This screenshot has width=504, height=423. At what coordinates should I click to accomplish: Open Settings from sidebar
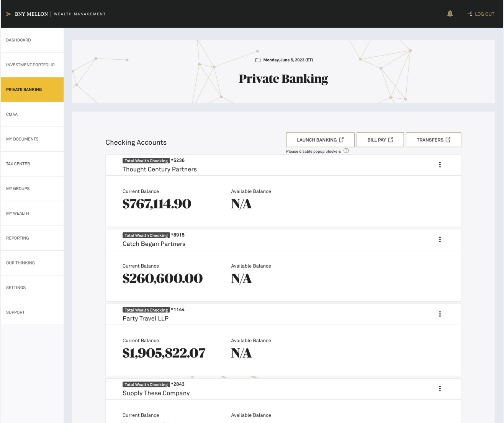(x=32, y=287)
